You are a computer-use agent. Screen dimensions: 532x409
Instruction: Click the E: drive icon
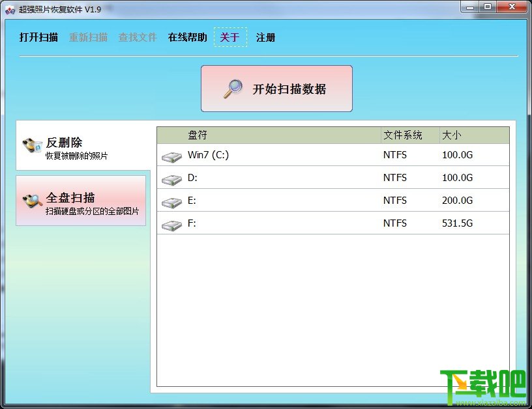point(171,203)
